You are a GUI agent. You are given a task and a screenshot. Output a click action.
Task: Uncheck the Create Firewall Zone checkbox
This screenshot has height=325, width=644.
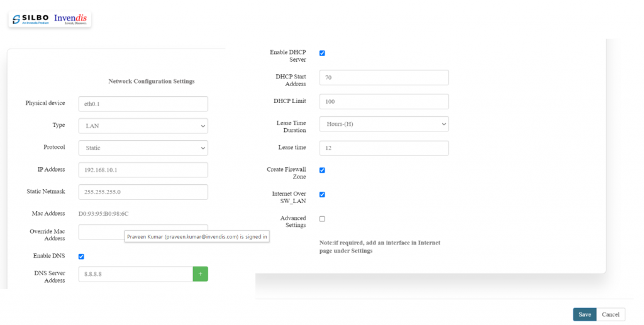coord(322,170)
